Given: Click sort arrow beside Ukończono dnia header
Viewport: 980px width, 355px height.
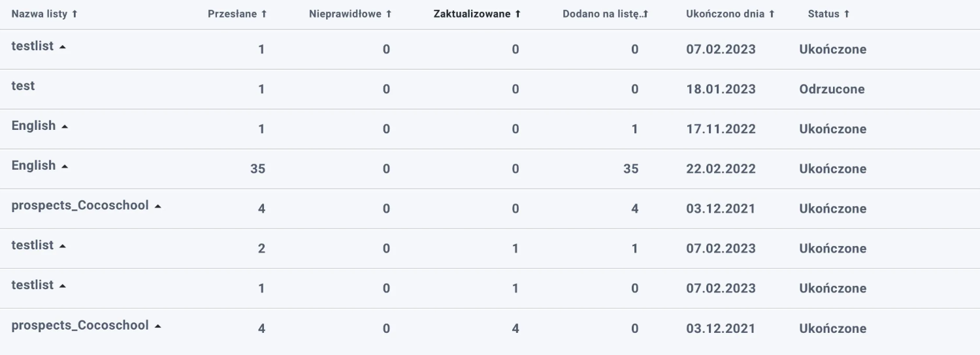Looking at the screenshot, I should (772, 14).
